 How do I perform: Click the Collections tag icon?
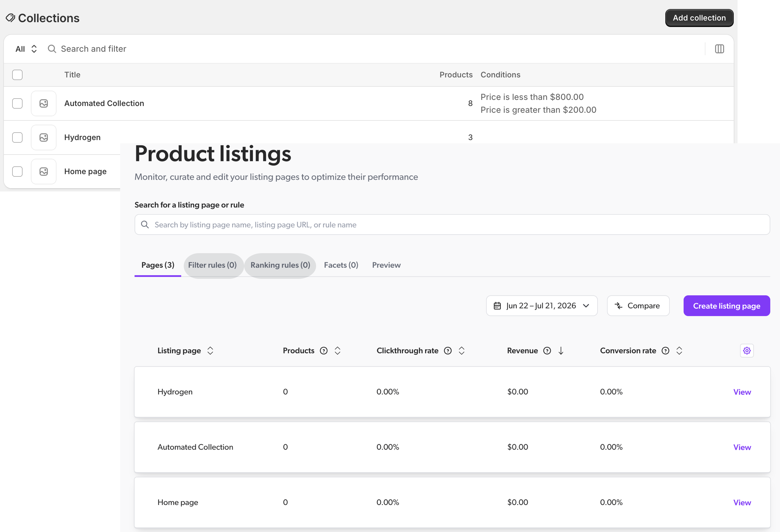(10, 18)
